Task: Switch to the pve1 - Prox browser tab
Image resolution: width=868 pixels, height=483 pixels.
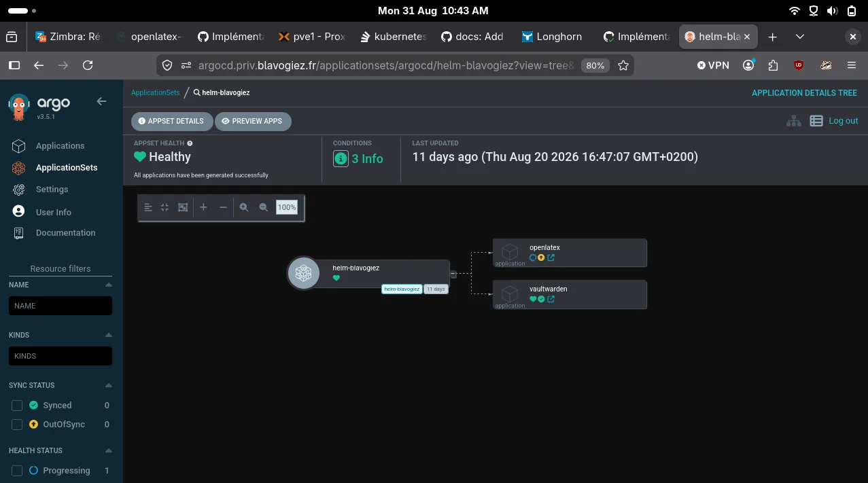Action: click(x=312, y=37)
